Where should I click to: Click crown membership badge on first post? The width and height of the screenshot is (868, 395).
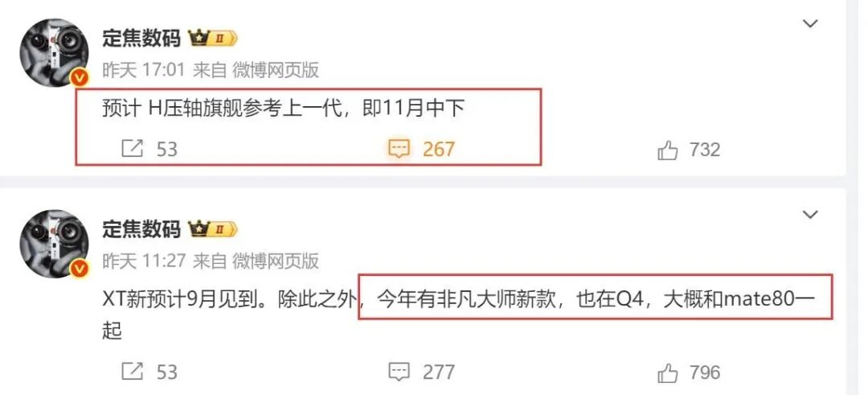coord(213,39)
